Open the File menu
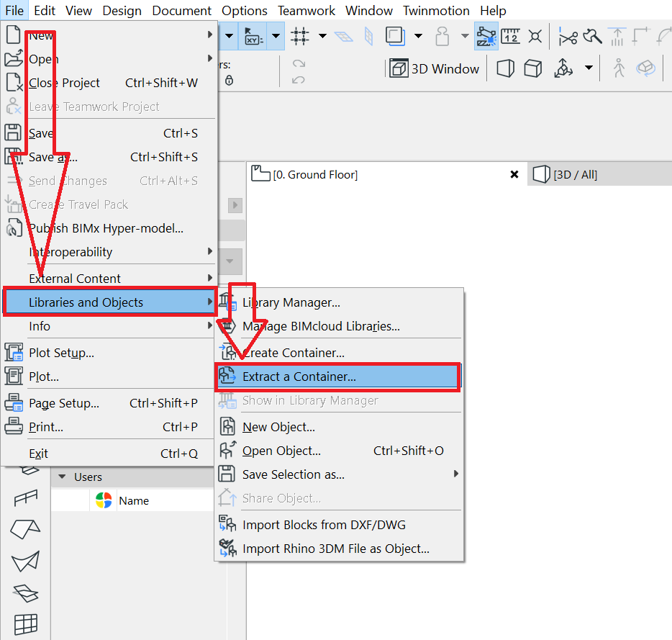The image size is (672, 640). click(14, 10)
